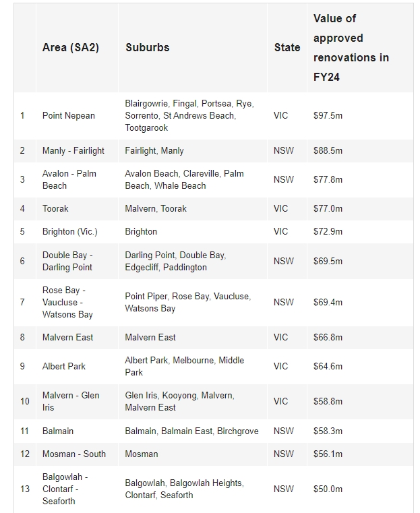Click the "State" column header
This screenshot has height=513, width=420.
coord(287,48)
